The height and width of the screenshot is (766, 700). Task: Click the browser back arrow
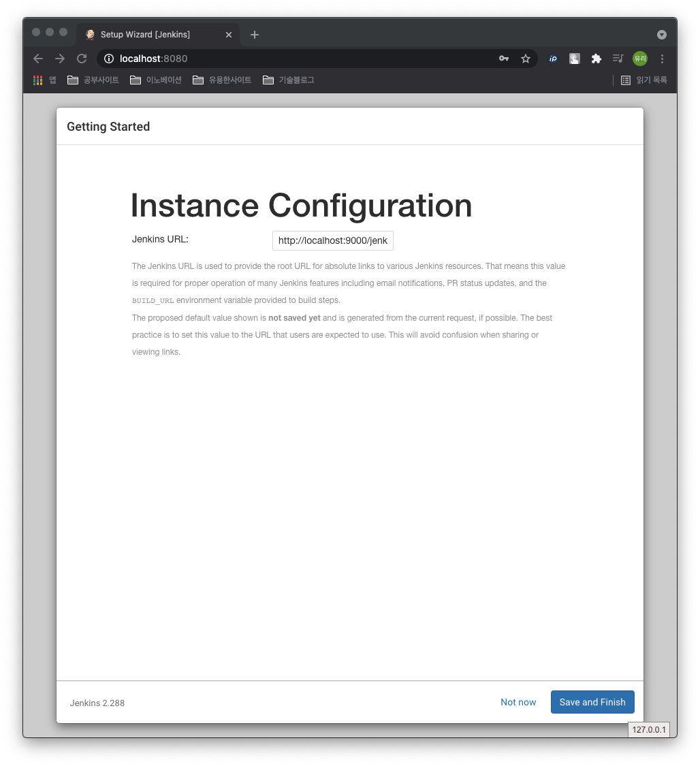[38, 59]
